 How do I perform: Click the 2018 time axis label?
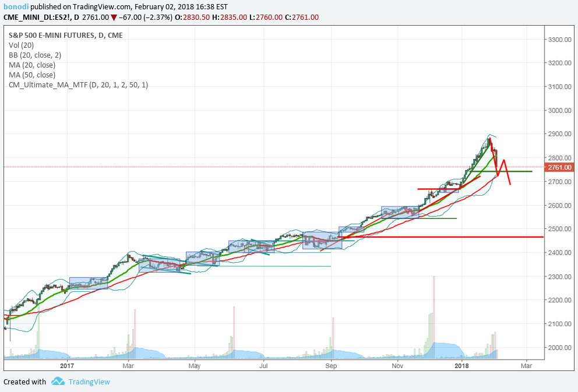tap(461, 366)
